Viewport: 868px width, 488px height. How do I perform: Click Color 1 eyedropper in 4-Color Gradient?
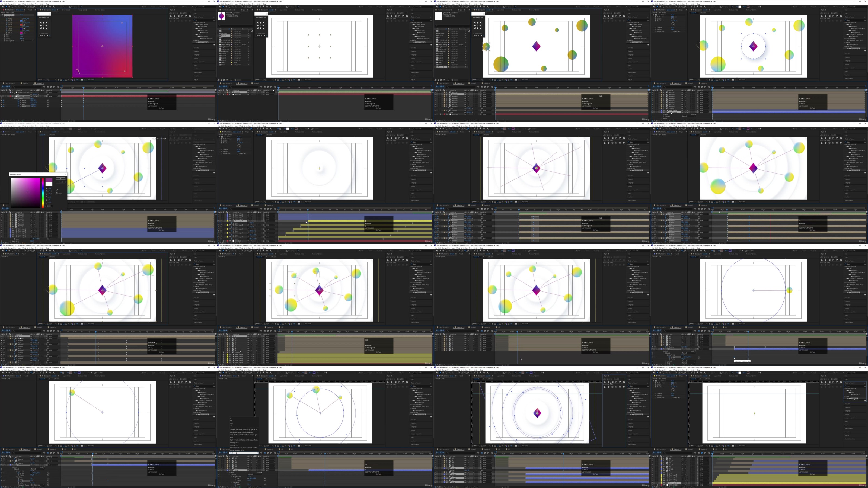pyautogui.click(x=24, y=21)
